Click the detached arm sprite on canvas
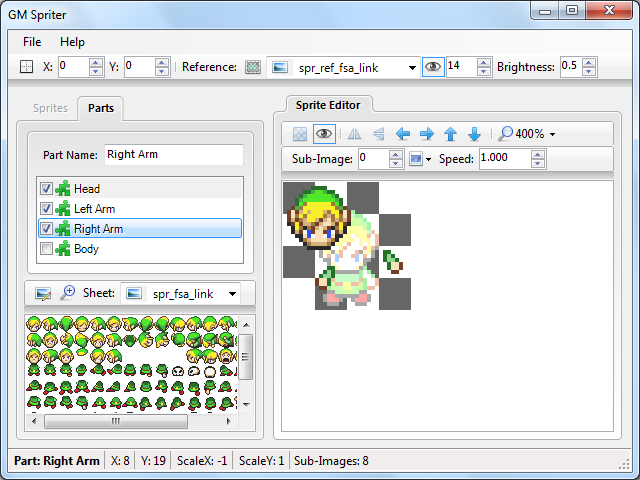This screenshot has height=480, width=640. [x=393, y=262]
